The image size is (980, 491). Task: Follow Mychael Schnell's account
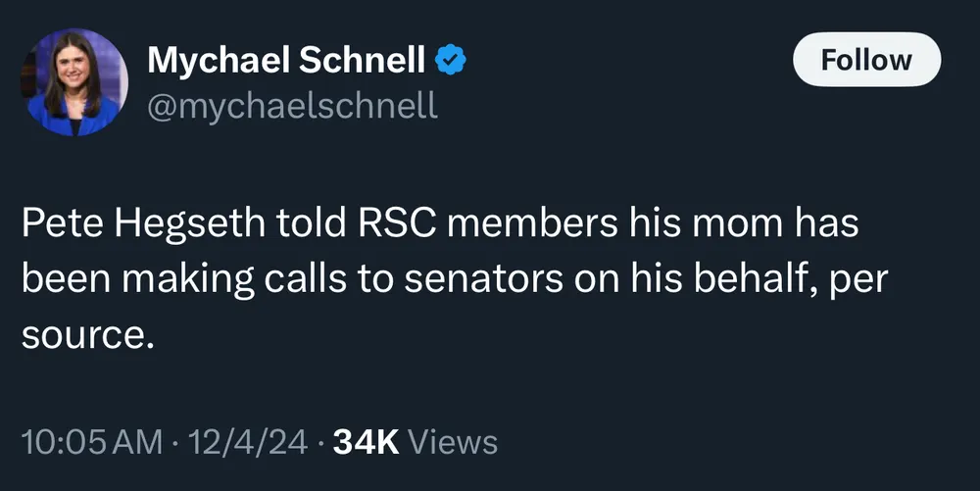coord(866,60)
